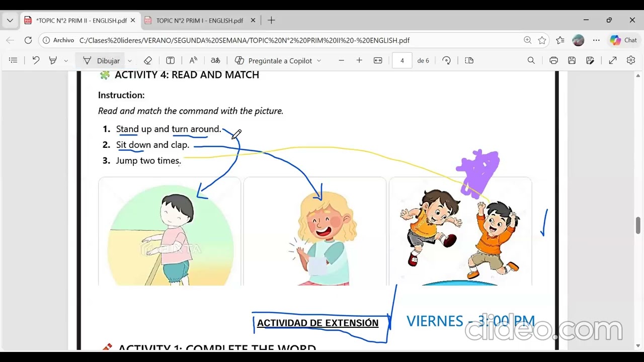Open the page view options

point(469,60)
